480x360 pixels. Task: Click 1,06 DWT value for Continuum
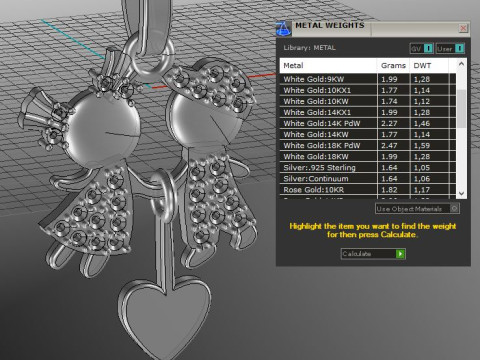[x=422, y=179]
